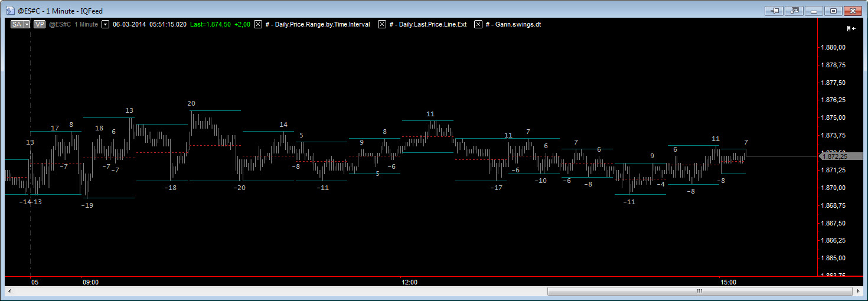
Task: Click the Daily.Price.Range.by.Time.Interval study label
Action: [x=318, y=24]
